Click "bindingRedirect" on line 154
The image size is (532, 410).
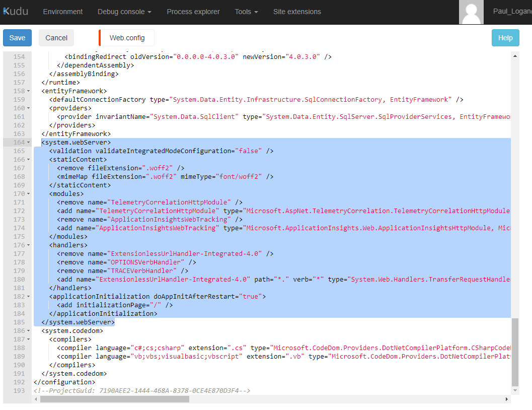(x=97, y=57)
